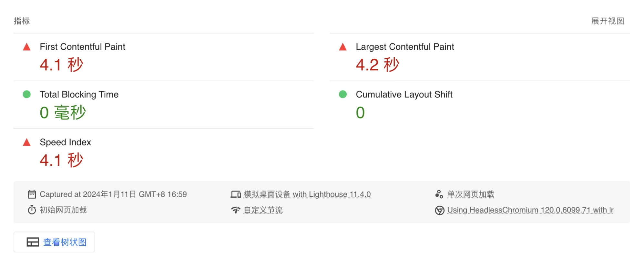
Task: Click the red triangle beside First Contentful Paint
Action: tap(27, 47)
